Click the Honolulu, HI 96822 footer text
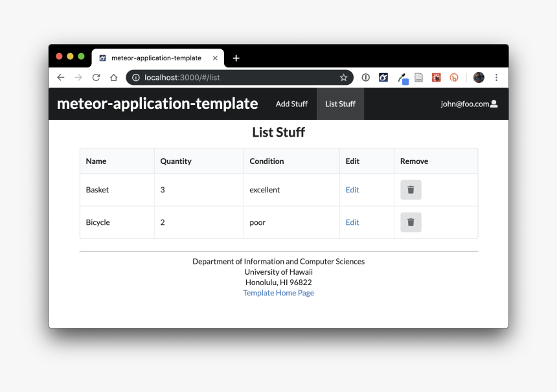 coord(278,282)
